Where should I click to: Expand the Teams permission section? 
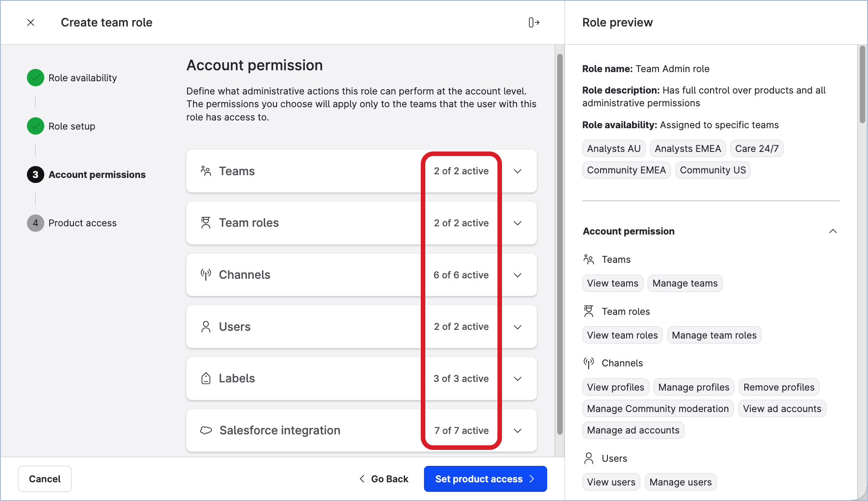point(518,171)
